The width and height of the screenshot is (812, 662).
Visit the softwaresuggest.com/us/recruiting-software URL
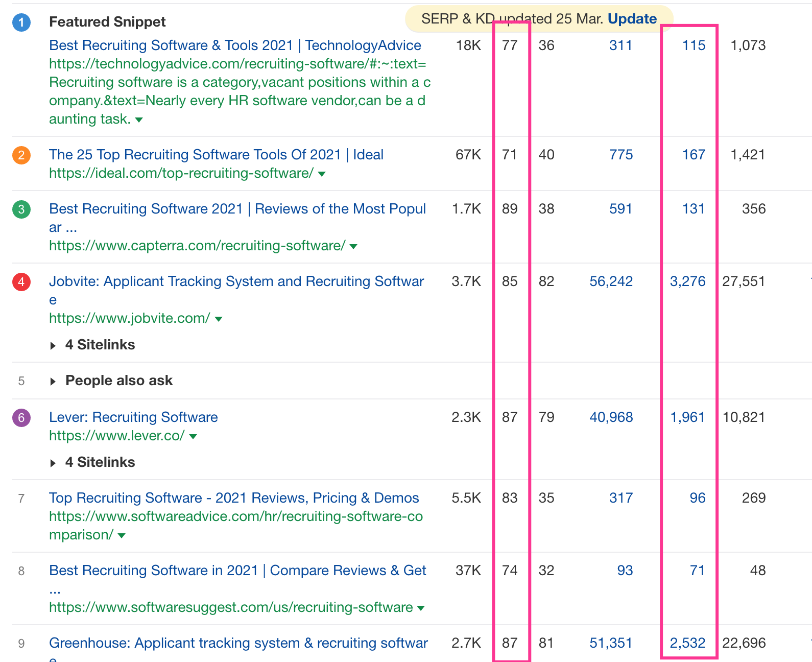[x=231, y=607]
